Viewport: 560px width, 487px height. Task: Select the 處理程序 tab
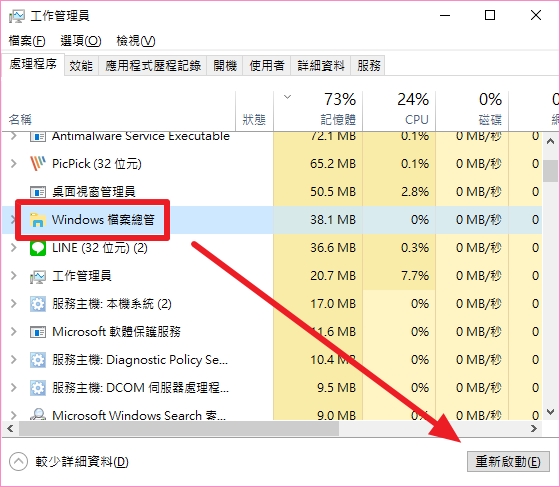tap(33, 64)
